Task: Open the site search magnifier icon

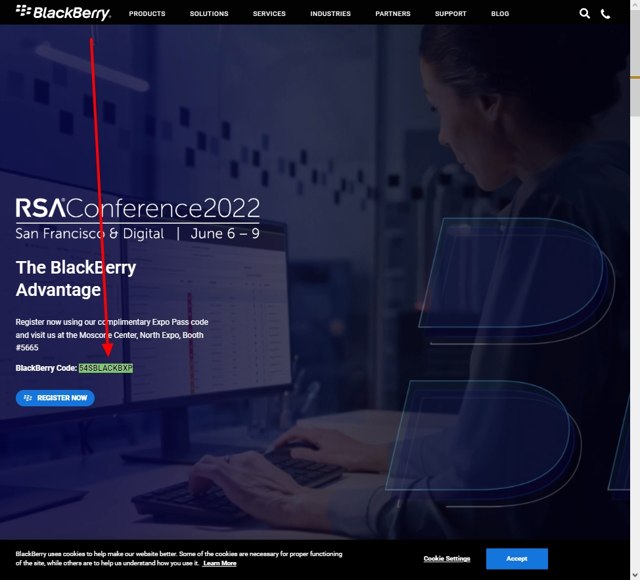Action: point(584,13)
